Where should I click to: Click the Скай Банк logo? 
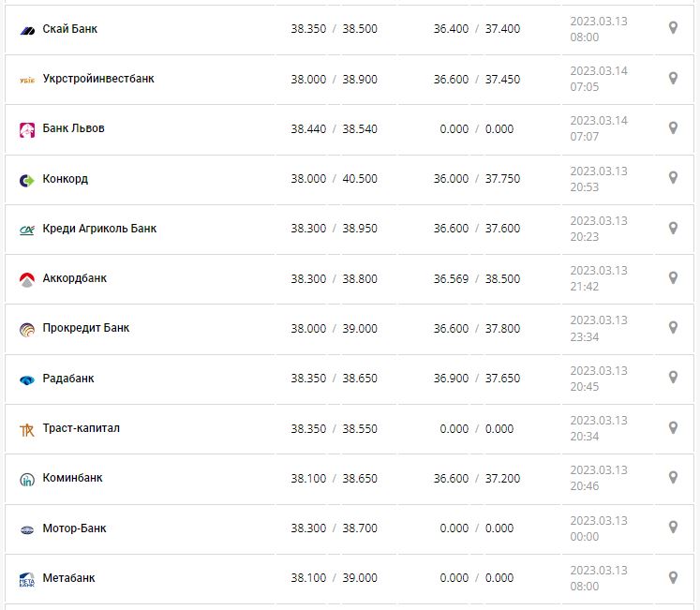coord(26,30)
